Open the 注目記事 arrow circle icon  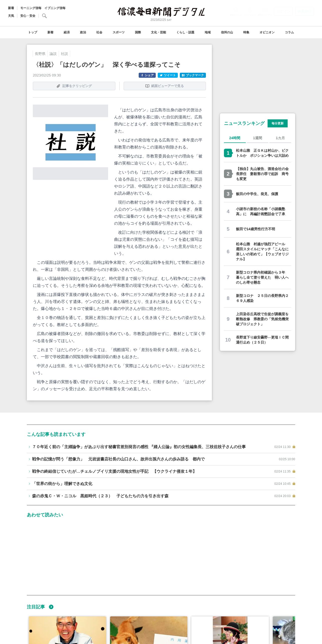[x=51, y=607]
